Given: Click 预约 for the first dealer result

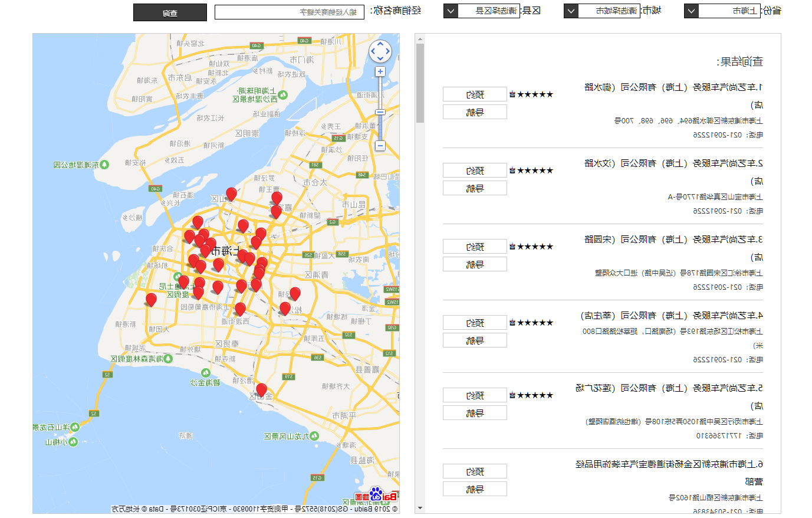Looking at the screenshot, I should point(475,94).
